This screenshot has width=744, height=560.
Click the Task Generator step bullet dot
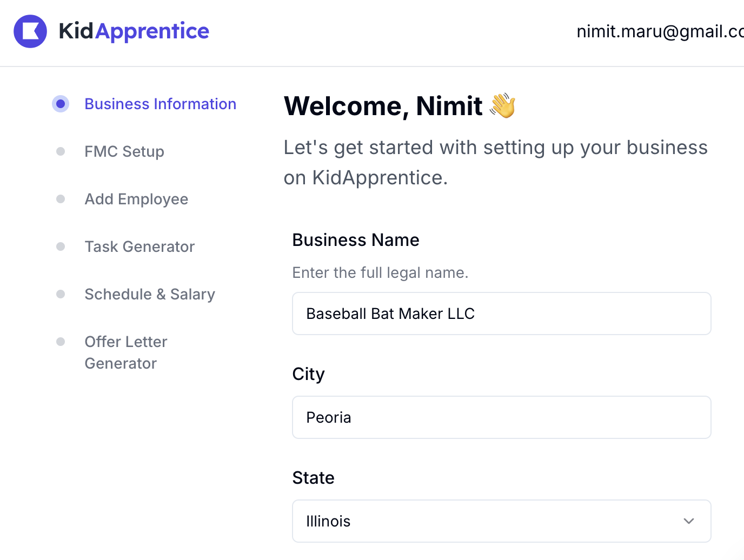(61, 246)
